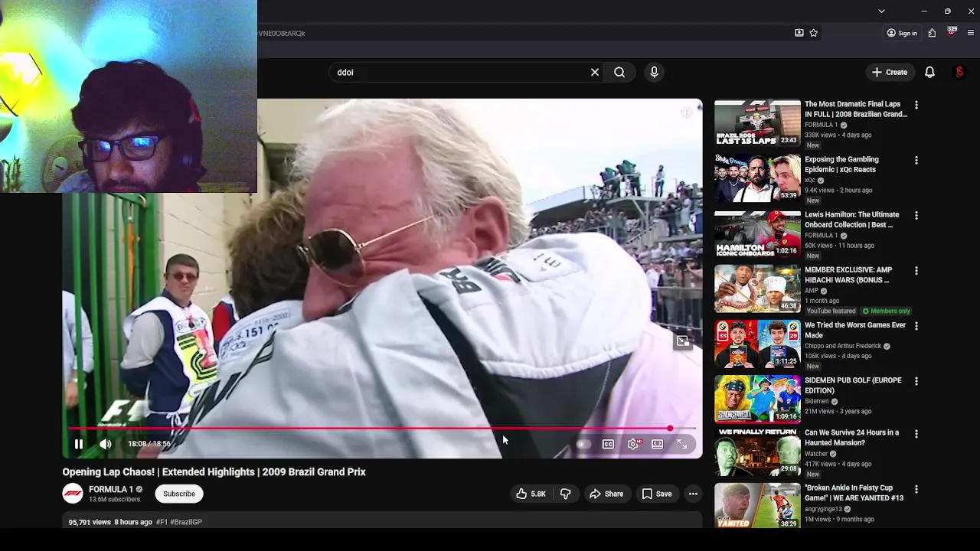Start voice search with microphone
The image size is (980, 551).
click(654, 72)
